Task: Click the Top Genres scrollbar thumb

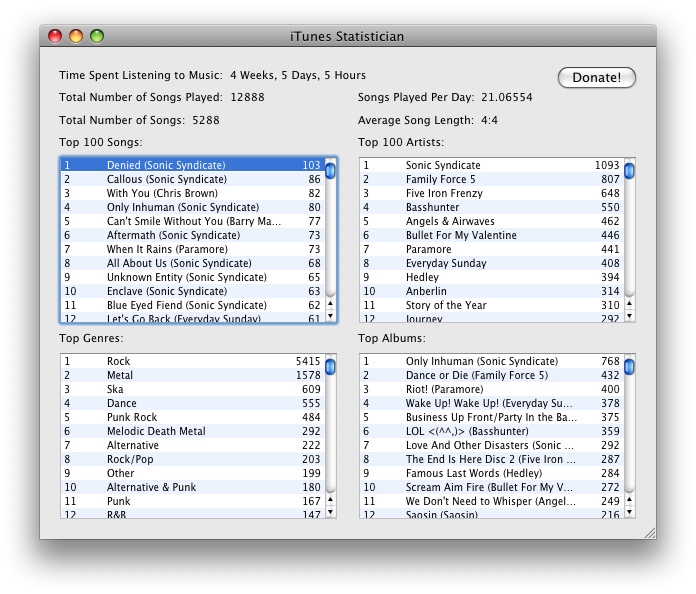Action: pos(330,367)
